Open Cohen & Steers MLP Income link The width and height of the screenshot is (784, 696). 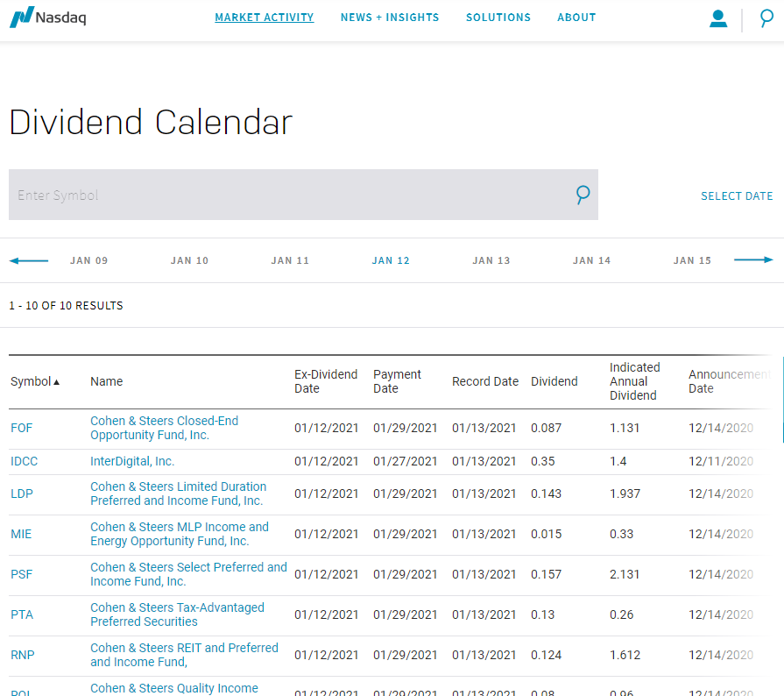point(180,535)
